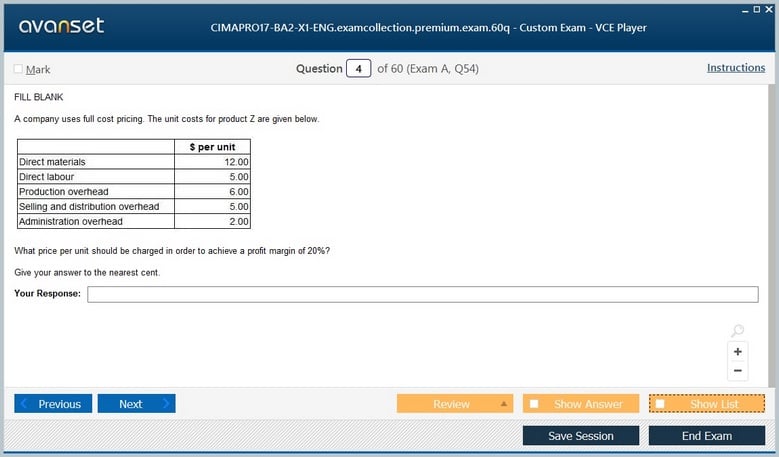Enable the Show Answer checkbox
The width and height of the screenshot is (779, 457).
click(534, 404)
